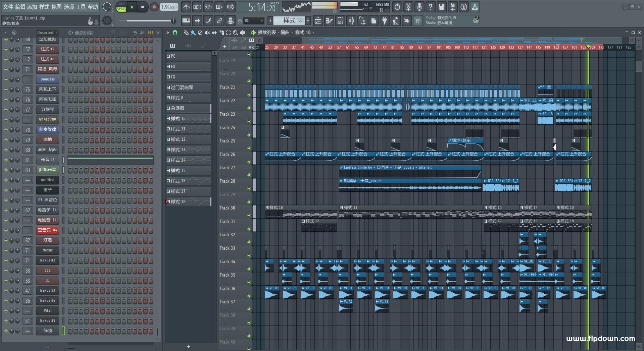The width and height of the screenshot is (644, 351).
Task: Click the record button in the transport bar
Action: 154,7
